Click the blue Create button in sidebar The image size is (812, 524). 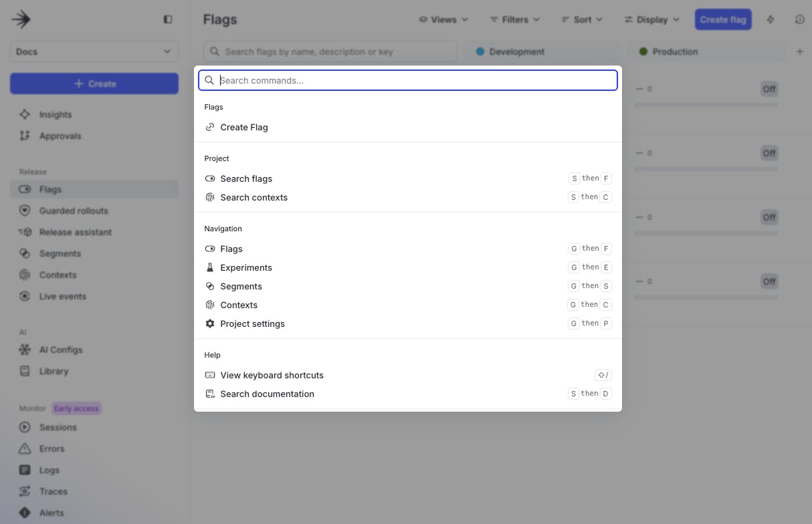(94, 84)
